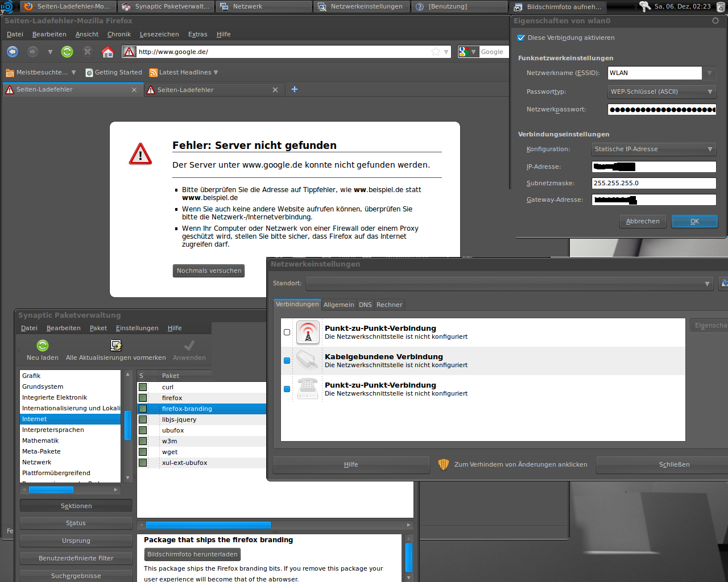Click OK in wlan0 properties
Screen dimensions: 728x582
[694, 221]
